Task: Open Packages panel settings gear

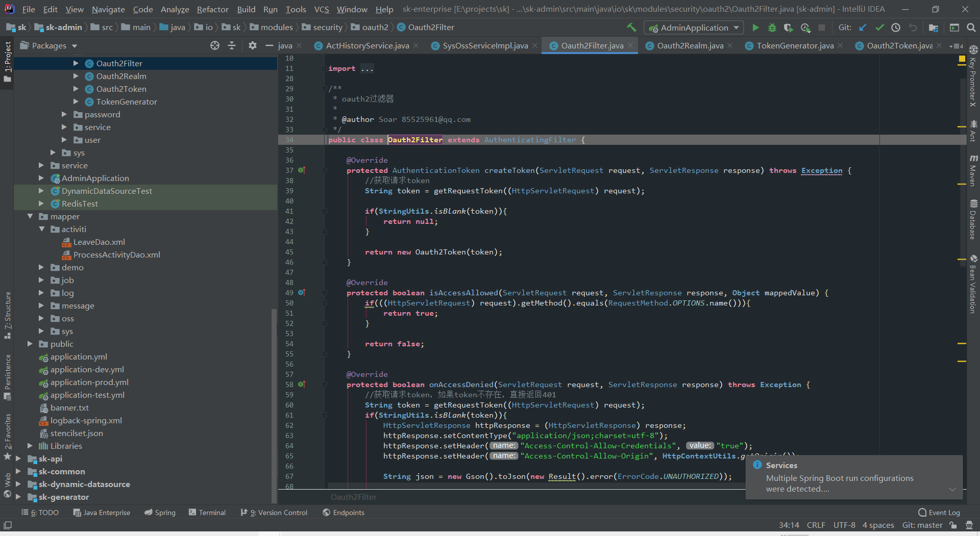Action: tap(252, 45)
